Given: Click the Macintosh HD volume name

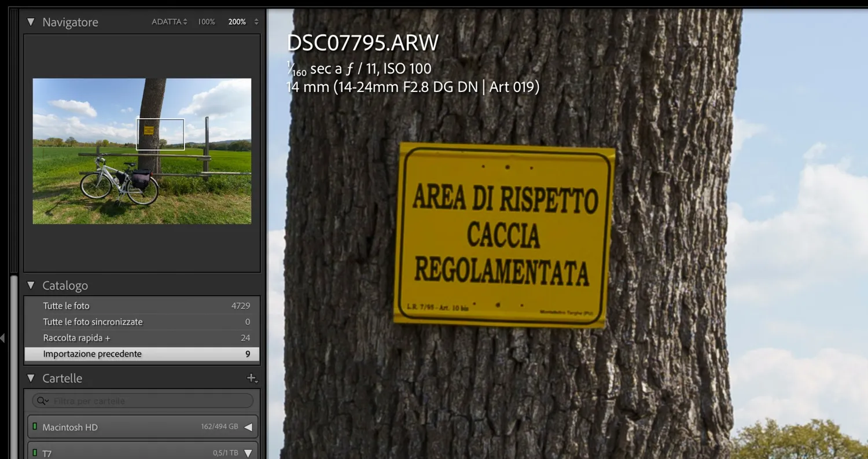Looking at the screenshot, I should coord(70,427).
